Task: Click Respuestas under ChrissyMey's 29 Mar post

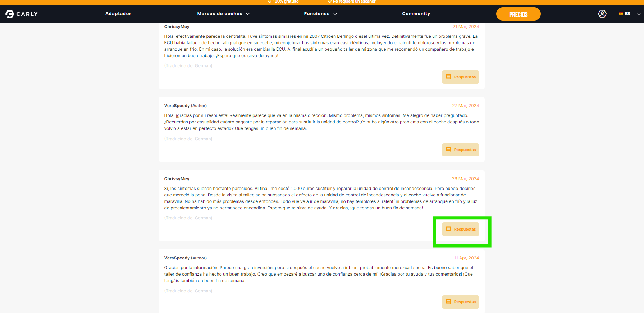Action: click(460, 229)
